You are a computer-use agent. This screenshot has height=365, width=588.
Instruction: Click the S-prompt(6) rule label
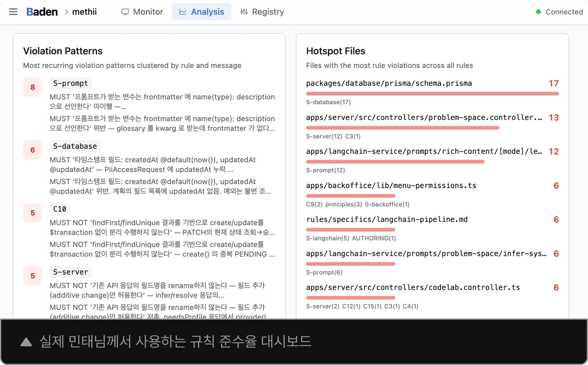tap(324, 272)
